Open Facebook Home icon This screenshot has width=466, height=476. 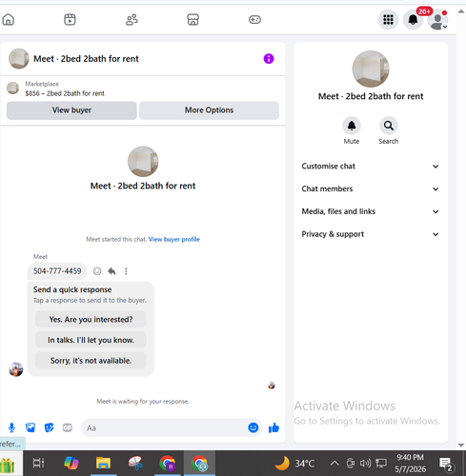point(9,19)
